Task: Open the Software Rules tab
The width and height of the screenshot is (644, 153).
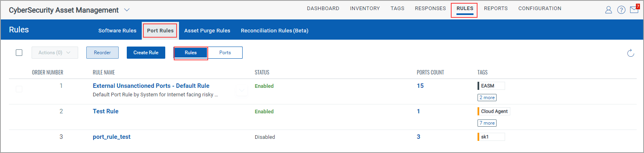Action: coord(117,31)
